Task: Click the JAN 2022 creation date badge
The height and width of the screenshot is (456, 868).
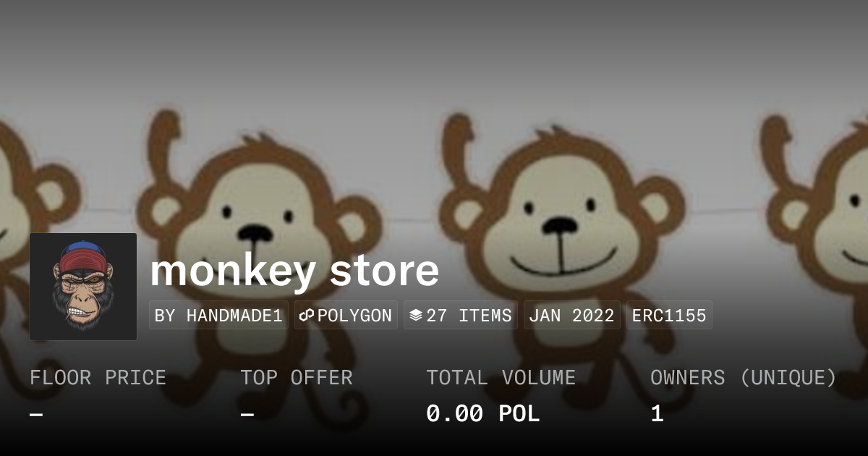Action: (x=571, y=316)
